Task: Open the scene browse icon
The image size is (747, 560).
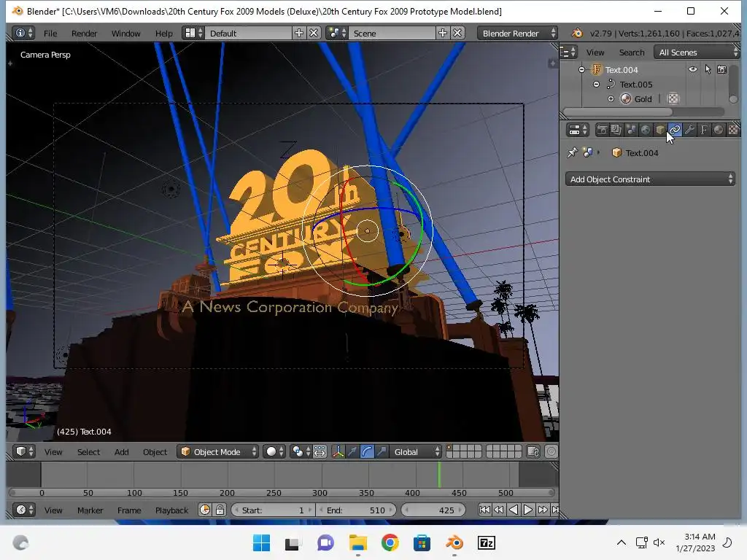Action: click(x=337, y=33)
